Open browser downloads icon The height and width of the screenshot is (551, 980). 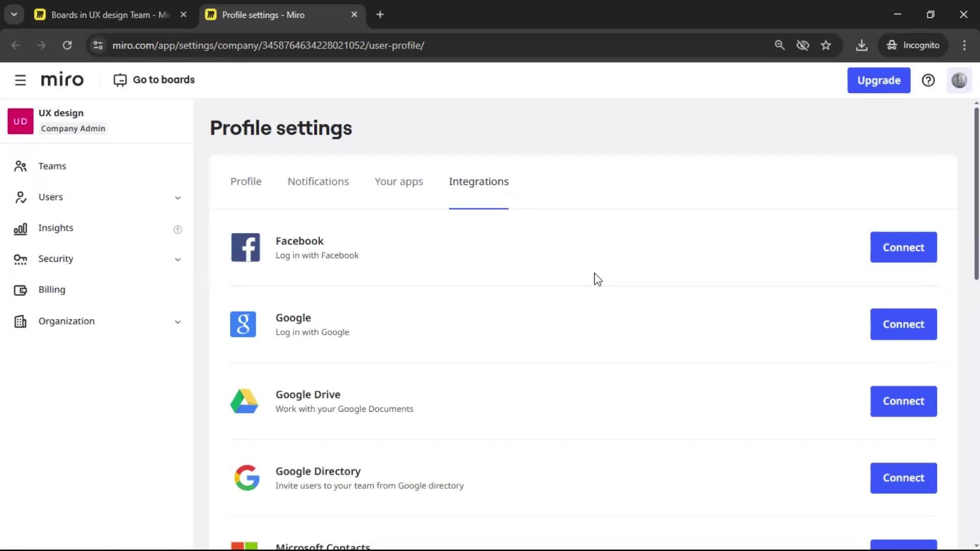pos(862,45)
